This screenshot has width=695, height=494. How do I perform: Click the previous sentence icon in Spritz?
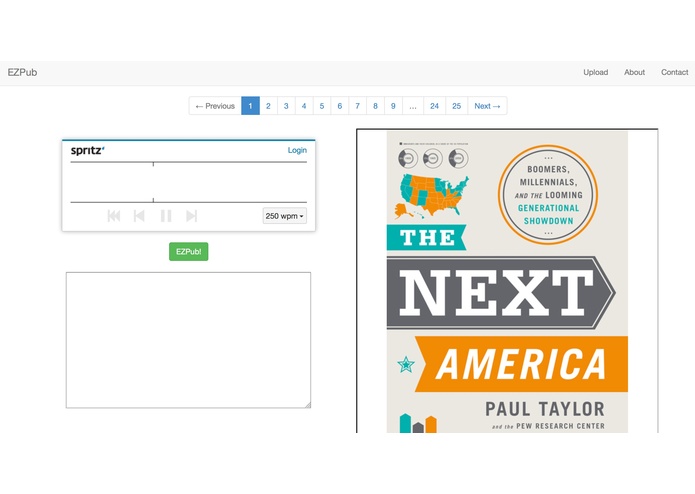coord(139,216)
